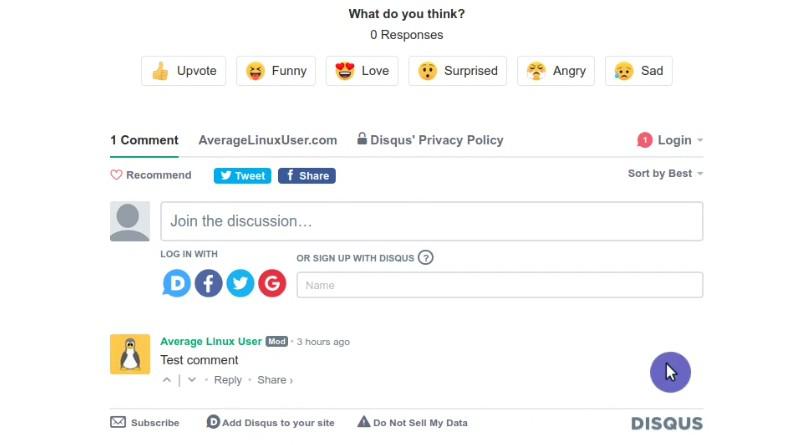Log in with the Twitter icon
Screen dimensions: 800x445
point(240,283)
